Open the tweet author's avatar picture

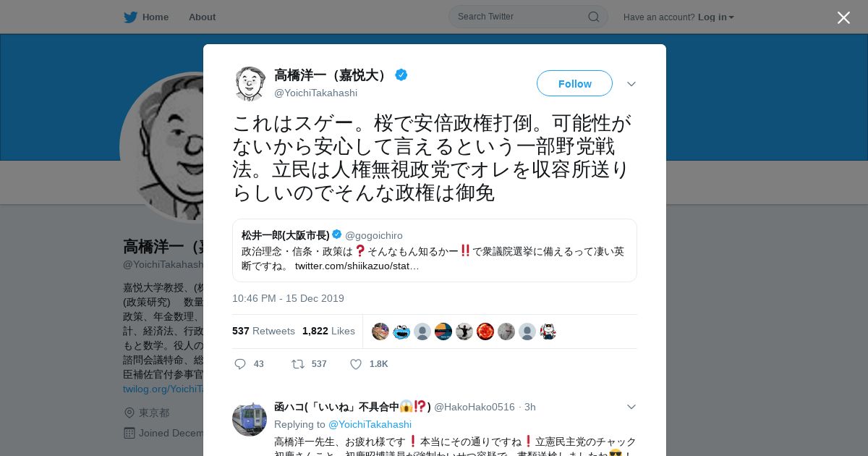(250, 83)
